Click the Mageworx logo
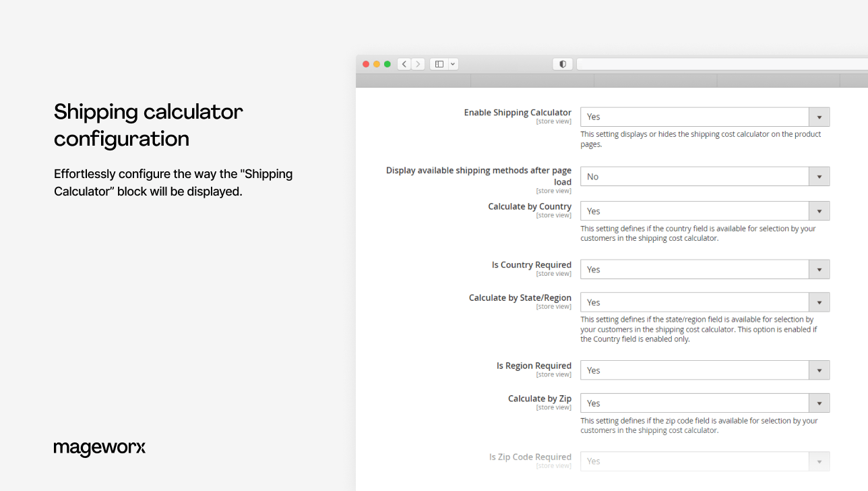This screenshot has width=868, height=491. click(100, 448)
